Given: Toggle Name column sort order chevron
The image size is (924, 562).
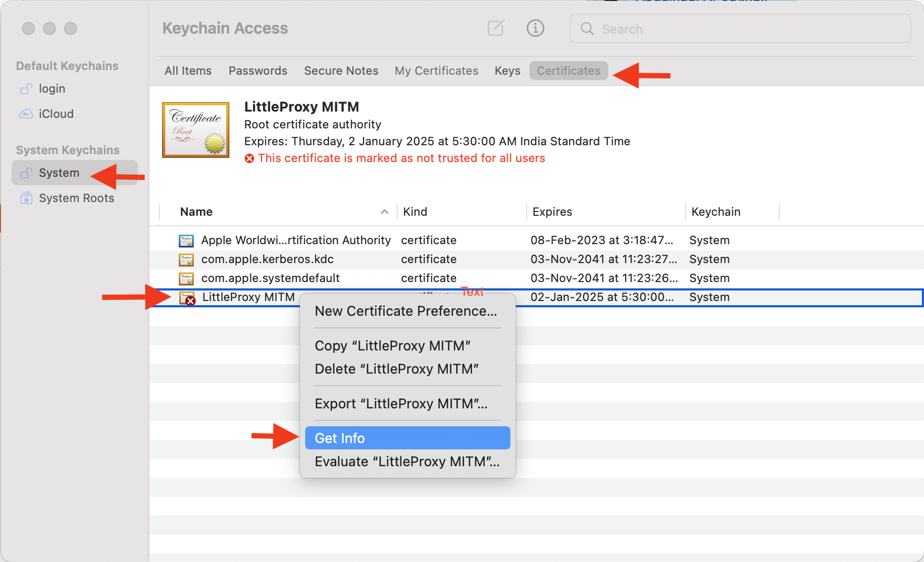Looking at the screenshot, I should 385,212.
